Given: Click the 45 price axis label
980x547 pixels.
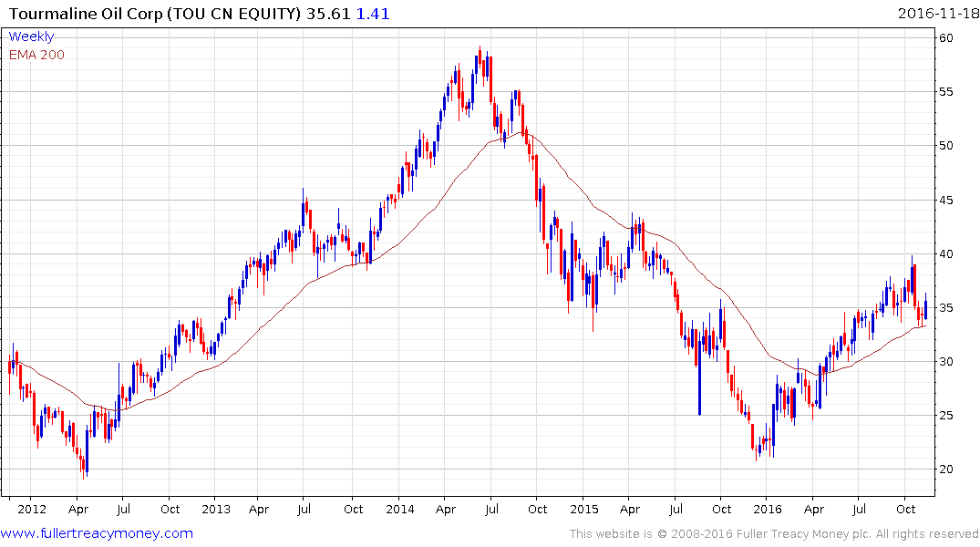Looking at the screenshot, I should pos(946,200).
